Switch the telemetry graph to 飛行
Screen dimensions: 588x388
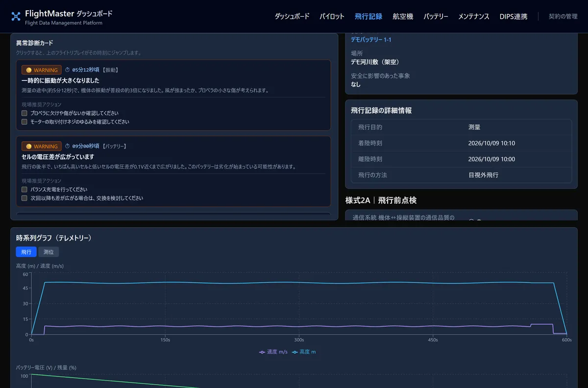(x=26, y=252)
